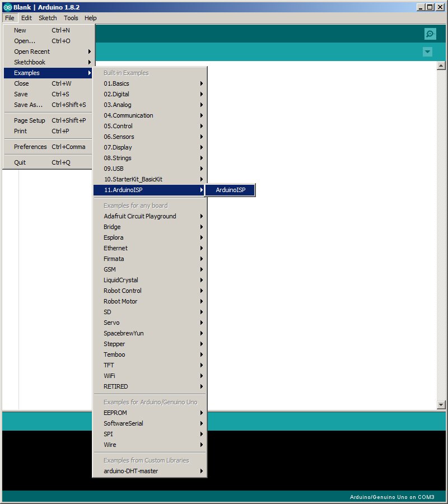This screenshot has width=448, height=504.
Task: Open the arduino-DHT-master examples submenu
Action: (x=150, y=471)
